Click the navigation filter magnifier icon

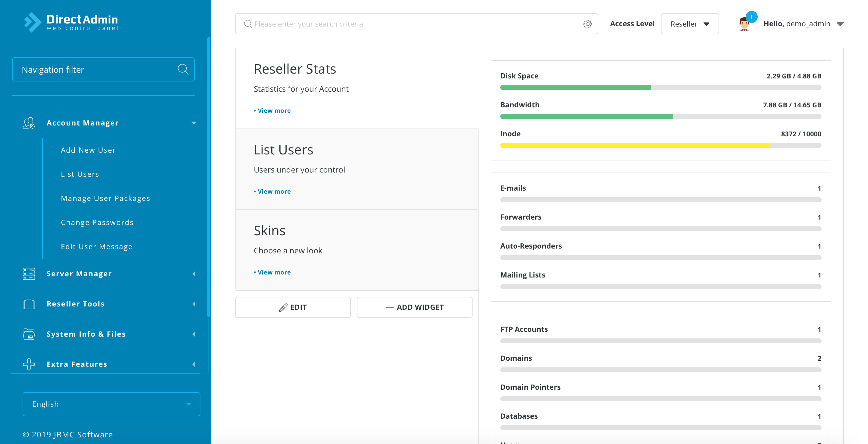coord(183,69)
